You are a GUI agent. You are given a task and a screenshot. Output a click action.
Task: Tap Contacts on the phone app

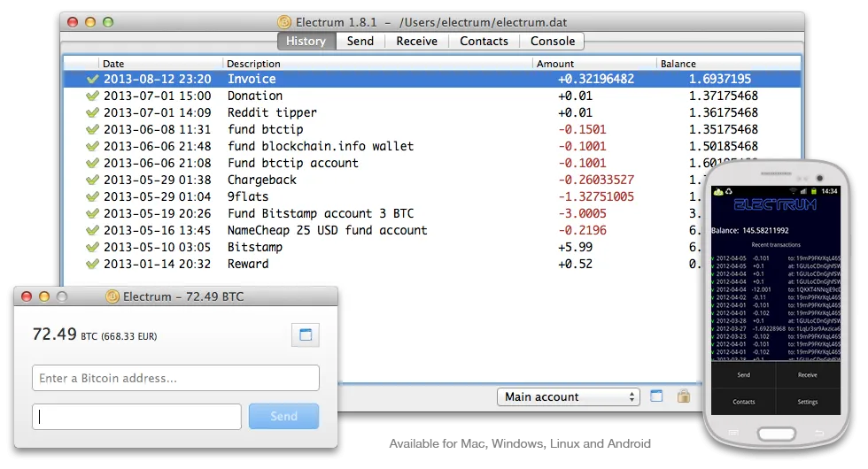pyautogui.click(x=743, y=402)
